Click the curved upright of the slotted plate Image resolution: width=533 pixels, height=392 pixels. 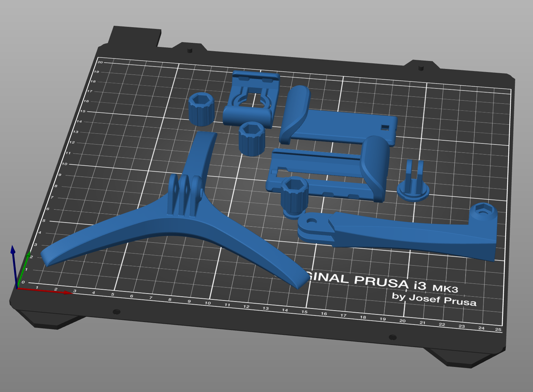[375, 167]
